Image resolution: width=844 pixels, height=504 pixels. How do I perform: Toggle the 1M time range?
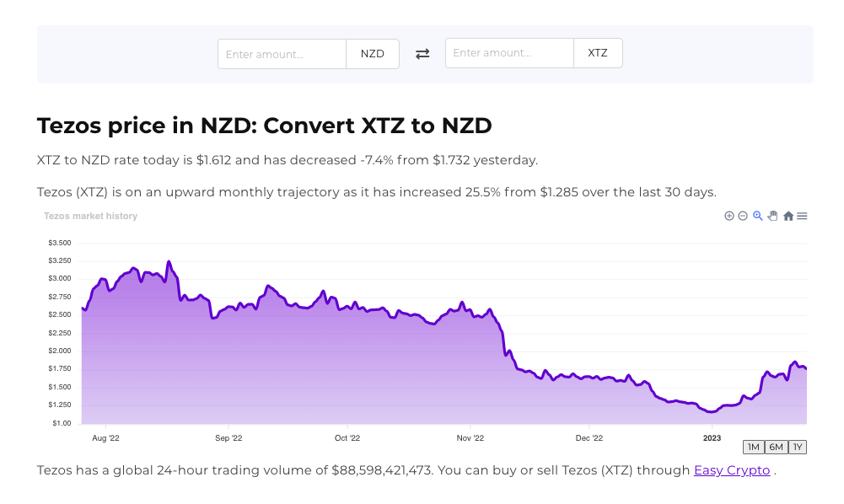tap(752, 447)
